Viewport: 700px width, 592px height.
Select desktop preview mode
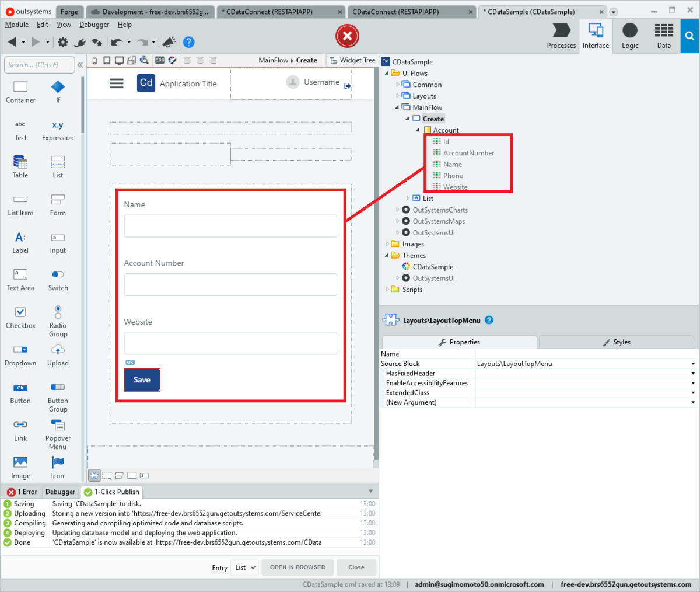118,60
